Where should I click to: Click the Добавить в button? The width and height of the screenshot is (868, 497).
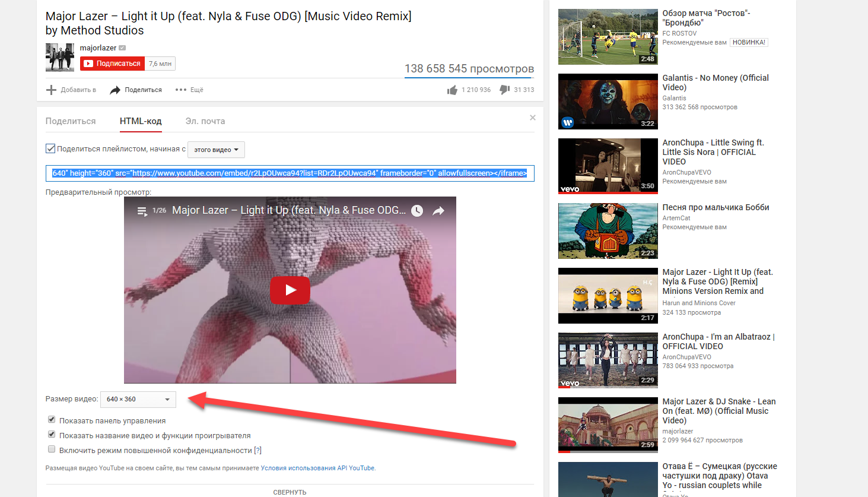tap(71, 90)
